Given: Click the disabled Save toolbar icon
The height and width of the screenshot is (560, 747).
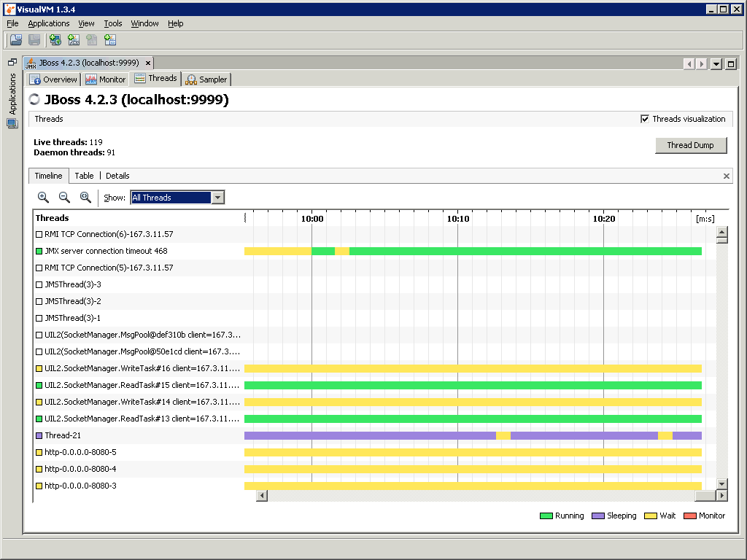Looking at the screenshot, I should coord(34,40).
